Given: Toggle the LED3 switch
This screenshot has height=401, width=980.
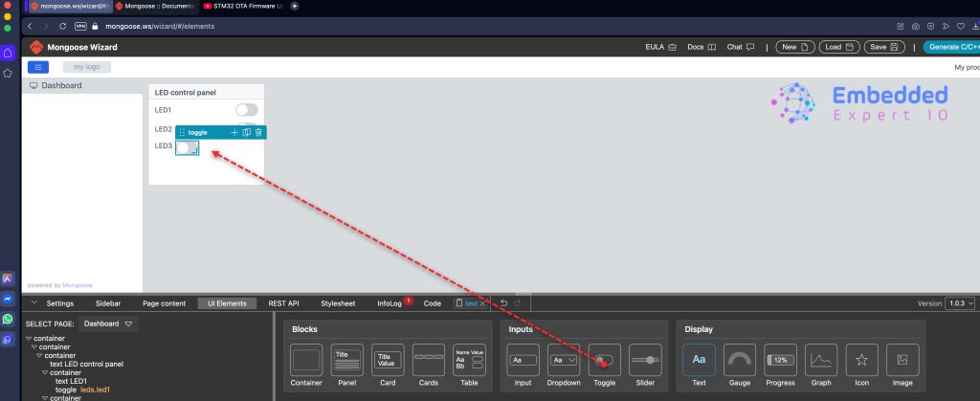Looking at the screenshot, I should pos(188,147).
